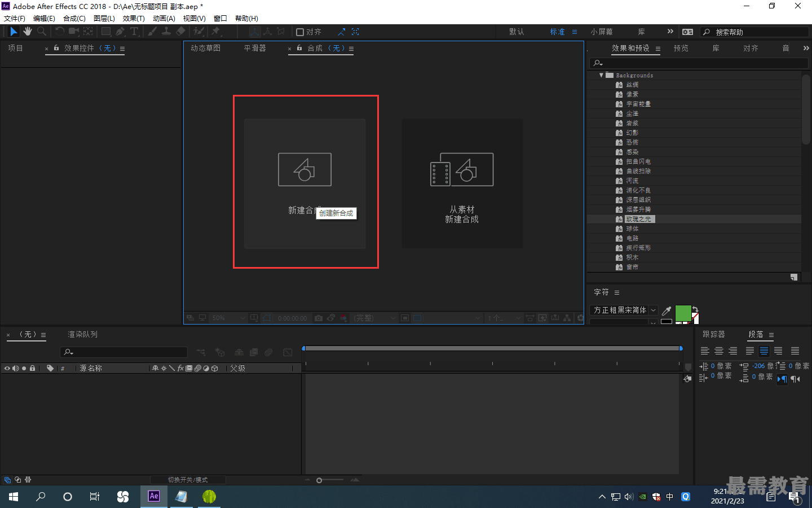This screenshot has height=508, width=812.
Task: Click the black color swatch
Action: pos(667,322)
